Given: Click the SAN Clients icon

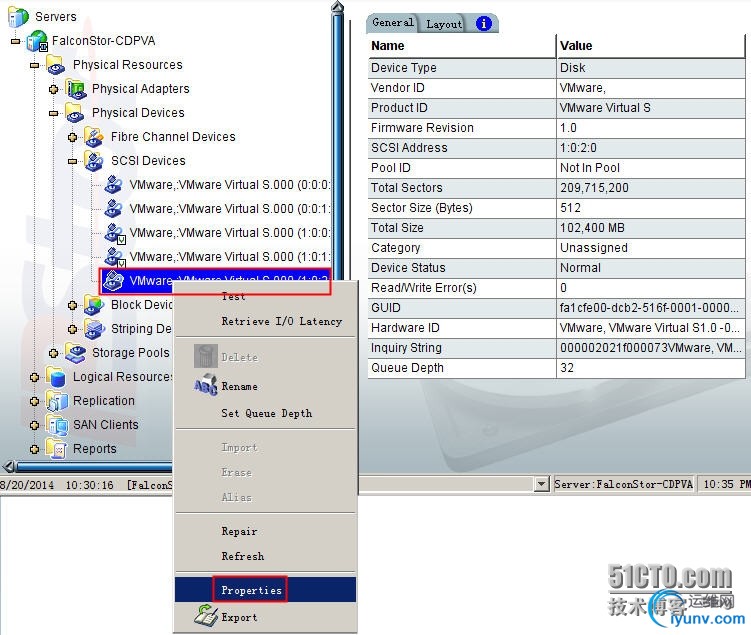Looking at the screenshot, I should click(x=57, y=425).
